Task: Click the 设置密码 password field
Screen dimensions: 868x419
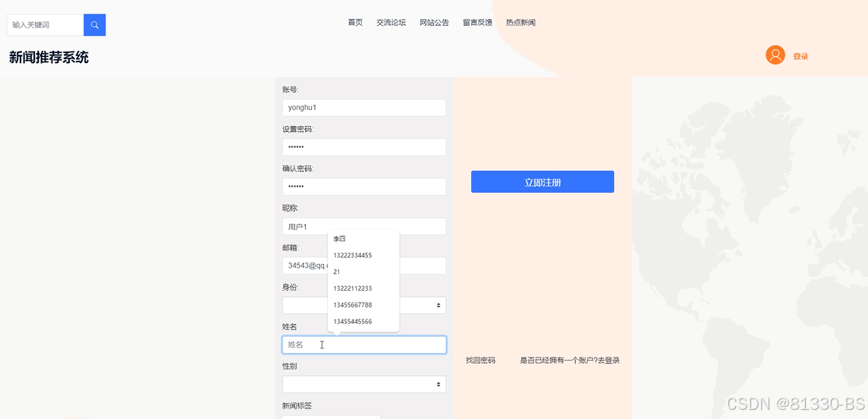Action: [x=364, y=147]
